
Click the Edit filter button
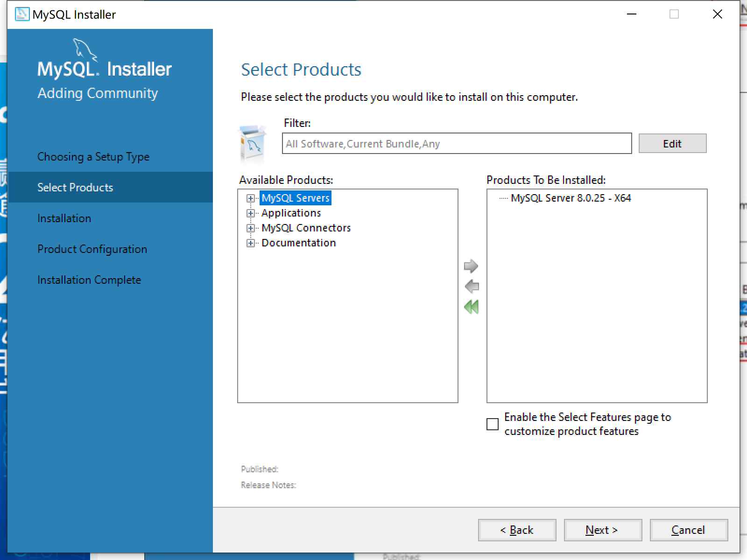pos(672,144)
